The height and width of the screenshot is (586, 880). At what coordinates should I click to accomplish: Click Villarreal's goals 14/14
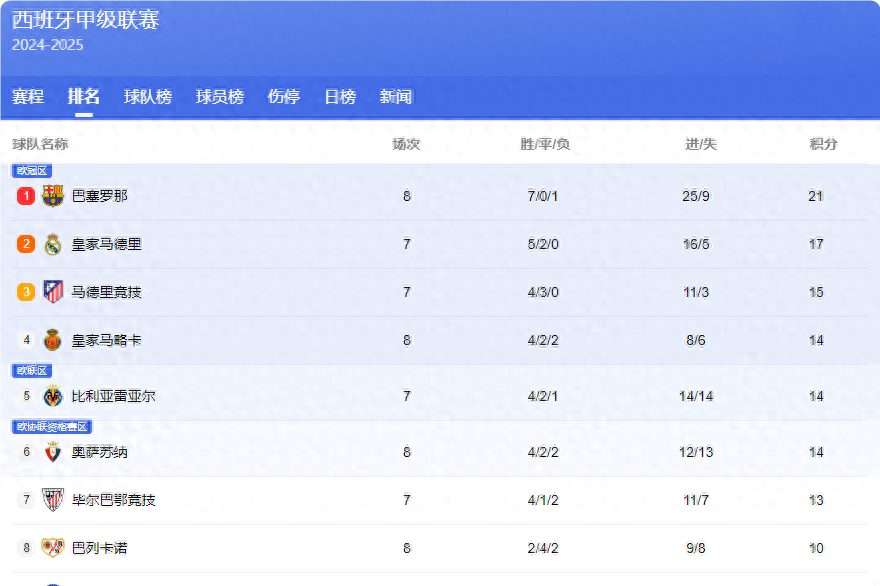(x=696, y=396)
